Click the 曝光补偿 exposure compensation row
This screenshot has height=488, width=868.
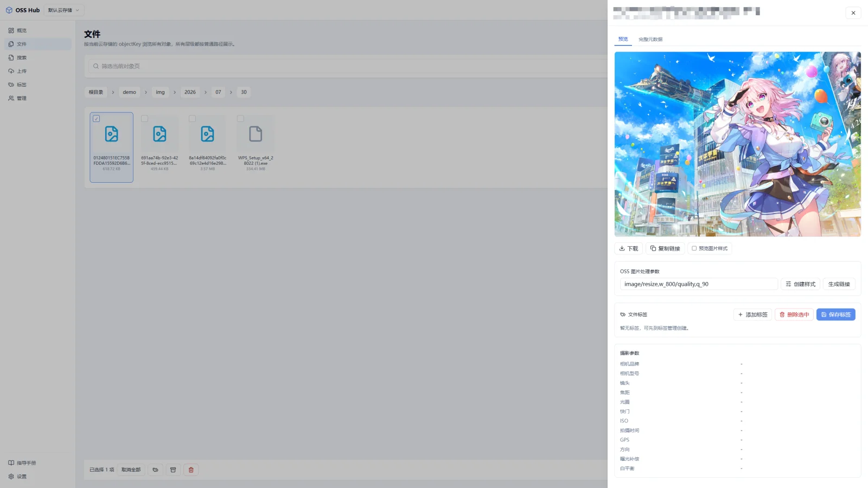737,459
